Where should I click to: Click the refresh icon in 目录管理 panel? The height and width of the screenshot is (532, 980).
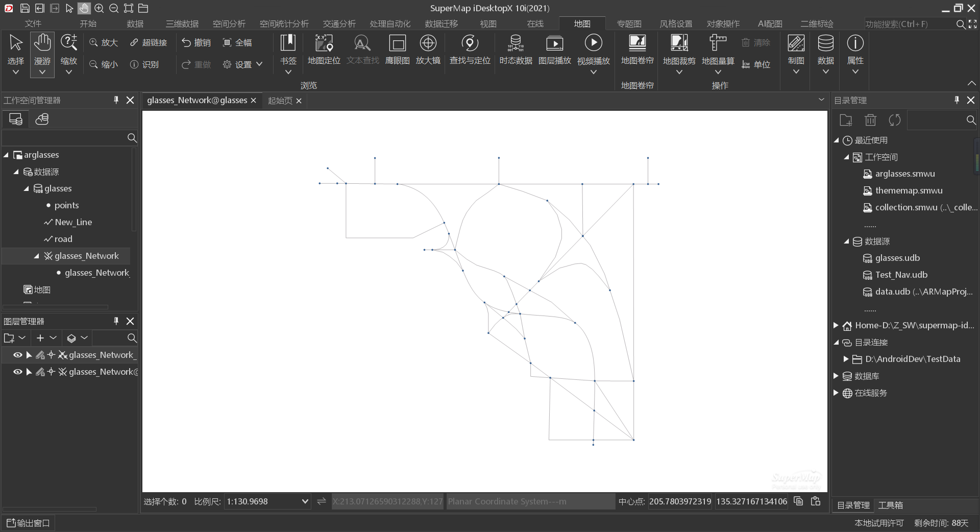(895, 120)
